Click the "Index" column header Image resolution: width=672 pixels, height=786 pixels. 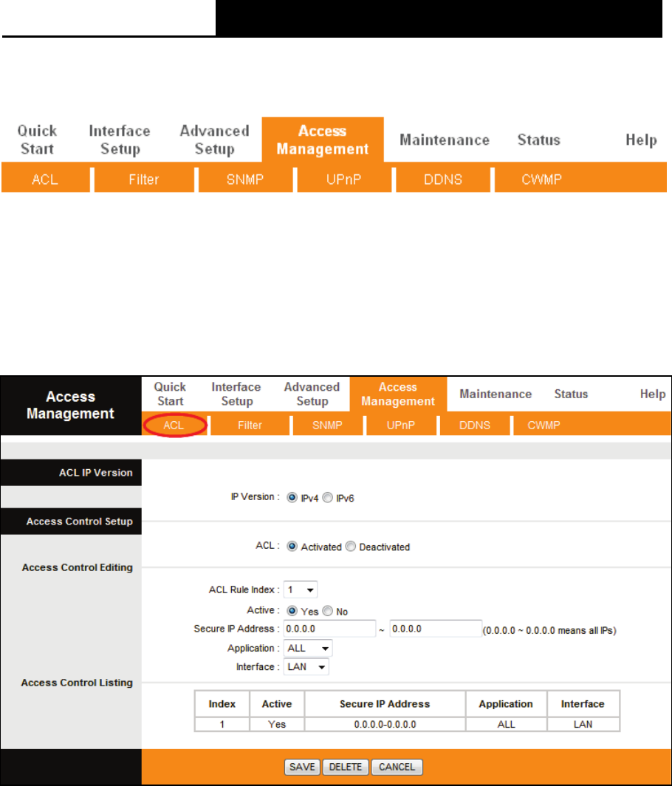pyautogui.click(x=222, y=704)
